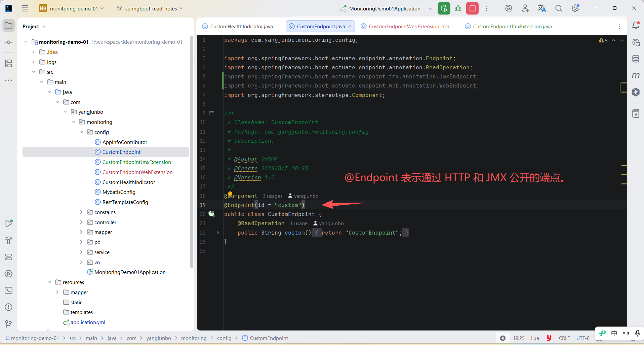
Task: Click the translation toolbar icon
Action: [542, 8]
